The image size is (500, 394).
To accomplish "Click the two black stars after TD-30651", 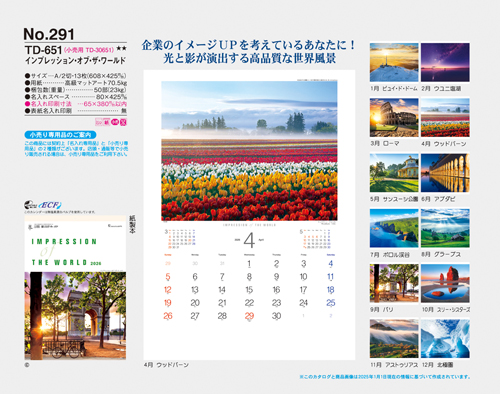I will tap(122, 49).
